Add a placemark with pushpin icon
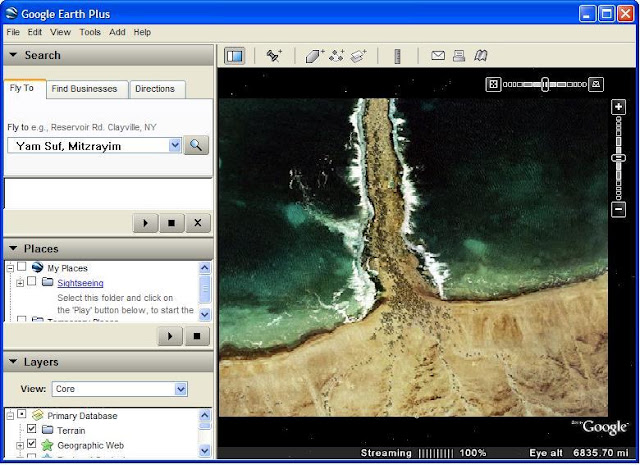The image size is (640, 465). [274, 56]
